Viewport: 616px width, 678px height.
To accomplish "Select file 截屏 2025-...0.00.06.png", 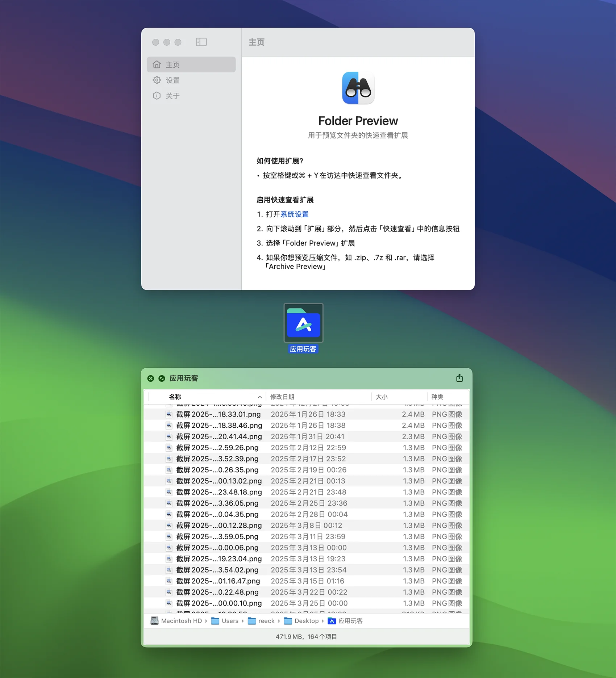I will pos(307,548).
